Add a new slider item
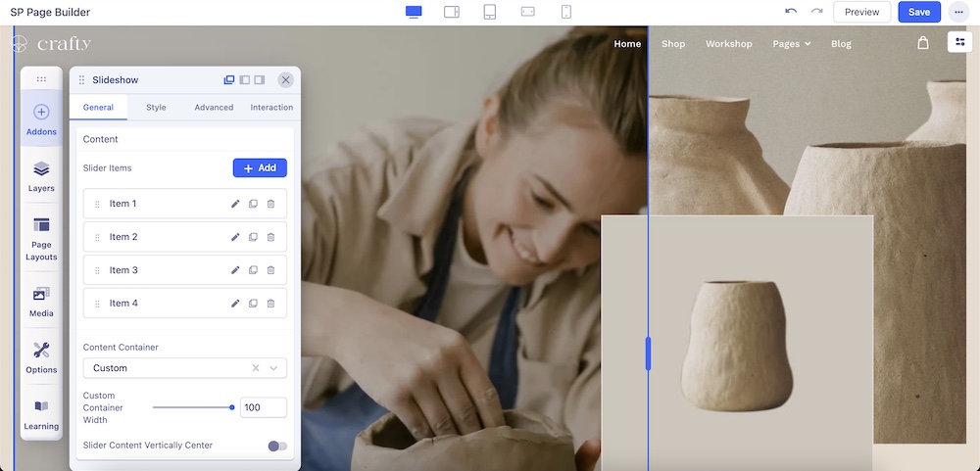The height and width of the screenshot is (471, 980). [260, 168]
